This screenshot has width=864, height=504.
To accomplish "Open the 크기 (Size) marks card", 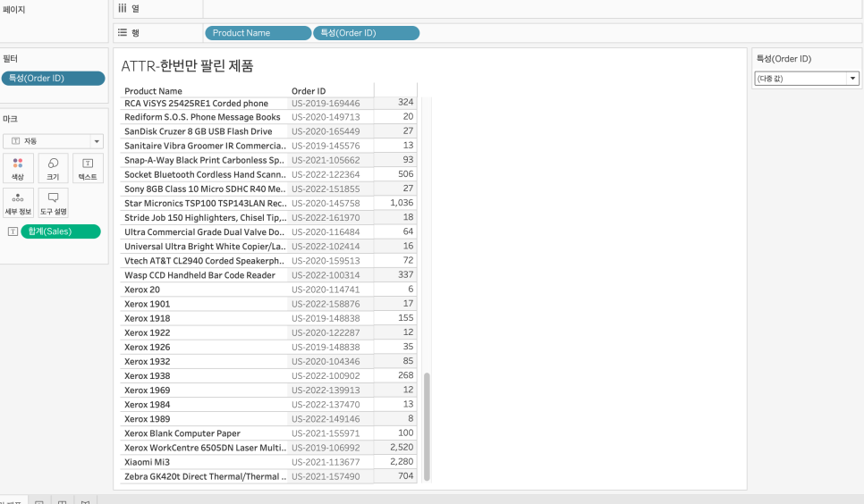I will tap(53, 168).
